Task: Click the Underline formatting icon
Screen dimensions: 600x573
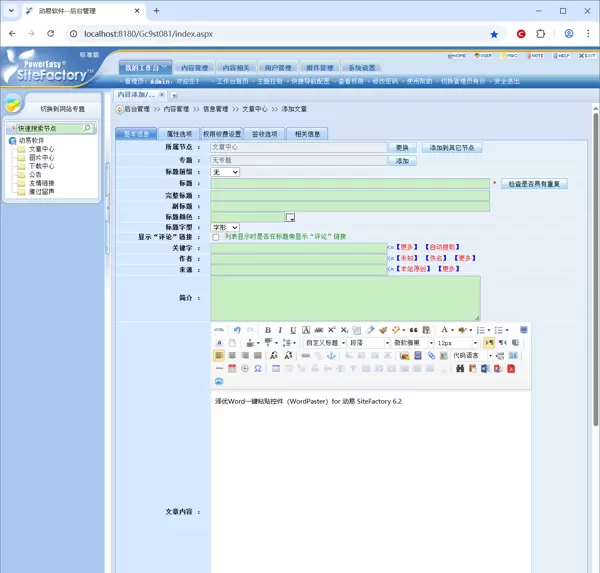Action: (293, 330)
